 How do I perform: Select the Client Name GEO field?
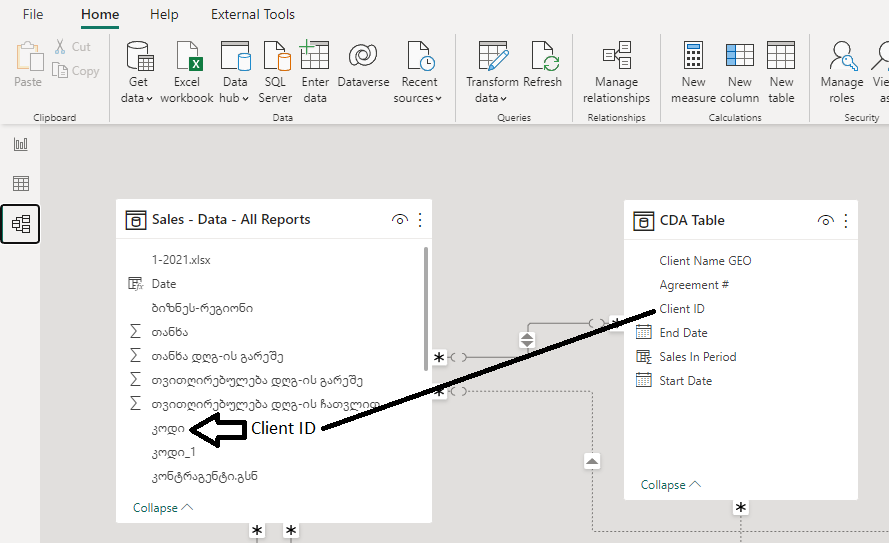point(705,261)
